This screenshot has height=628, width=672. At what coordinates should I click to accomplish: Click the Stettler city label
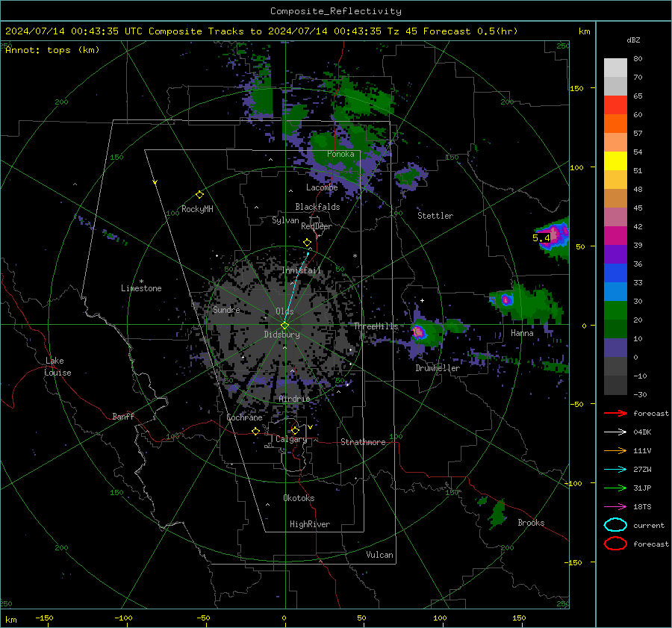tap(435, 216)
